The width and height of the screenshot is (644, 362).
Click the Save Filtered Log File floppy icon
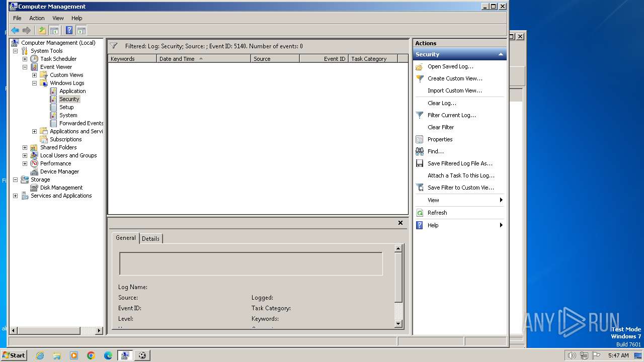click(420, 163)
